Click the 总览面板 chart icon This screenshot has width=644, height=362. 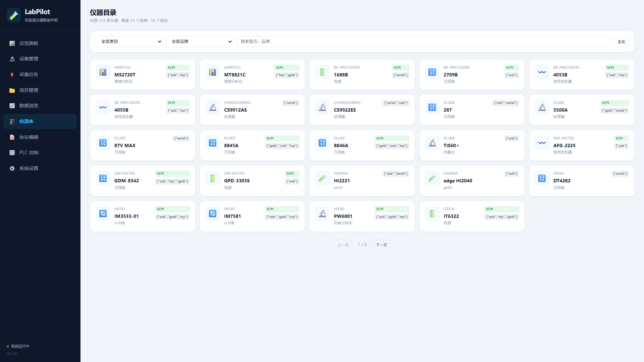pos(12,43)
